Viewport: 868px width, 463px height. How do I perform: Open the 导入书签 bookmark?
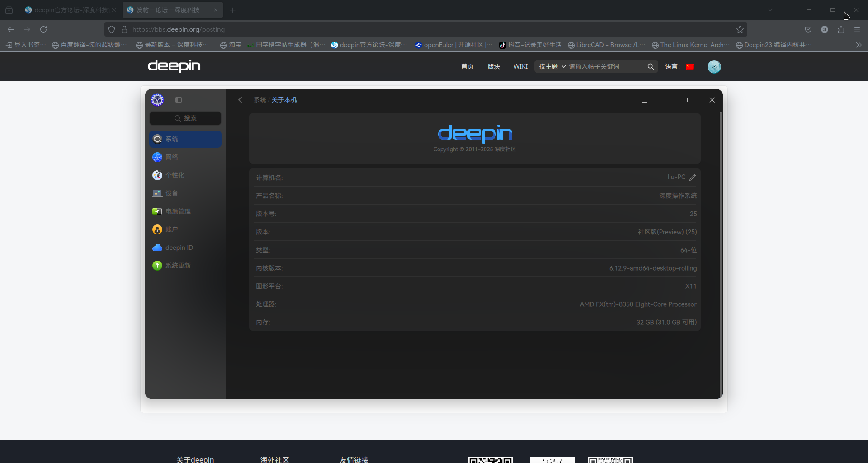26,45
